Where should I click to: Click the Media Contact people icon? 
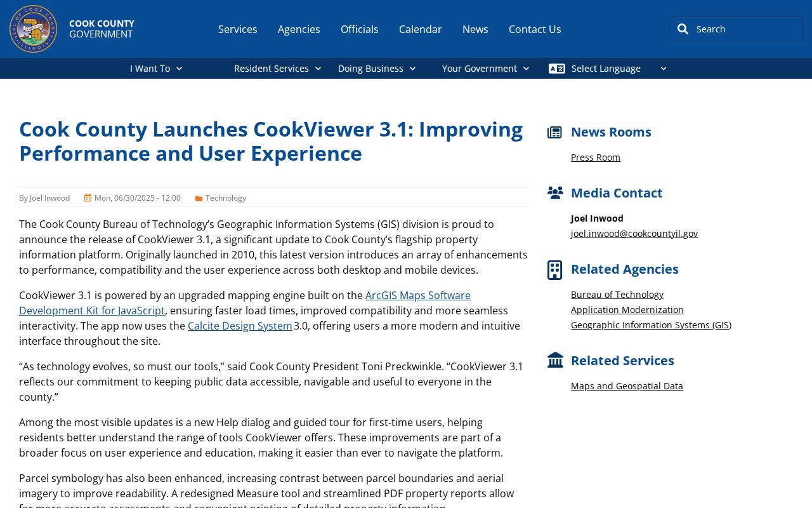(x=555, y=193)
